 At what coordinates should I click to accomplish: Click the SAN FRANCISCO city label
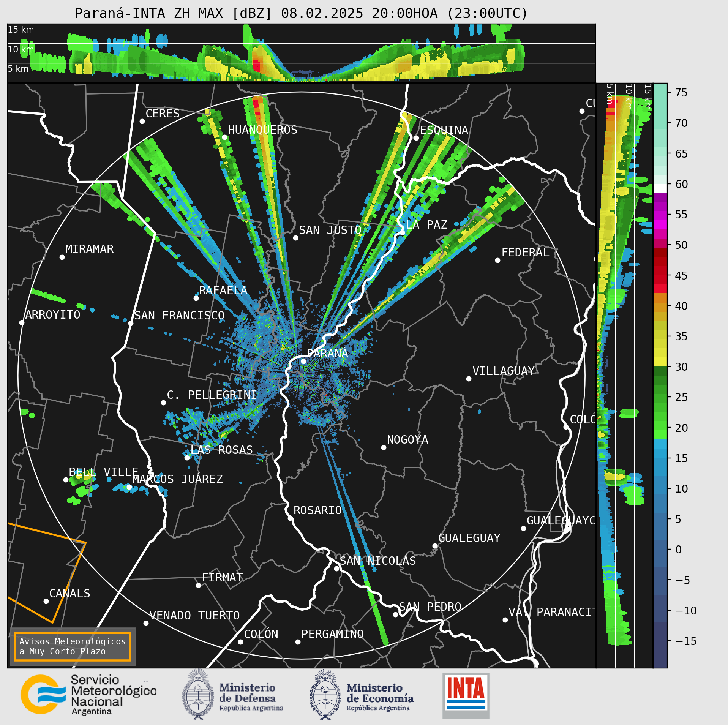point(179,315)
